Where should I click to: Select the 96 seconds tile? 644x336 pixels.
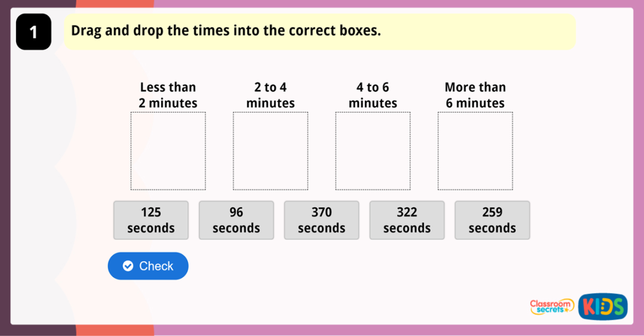pyautogui.click(x=236, y=220)
